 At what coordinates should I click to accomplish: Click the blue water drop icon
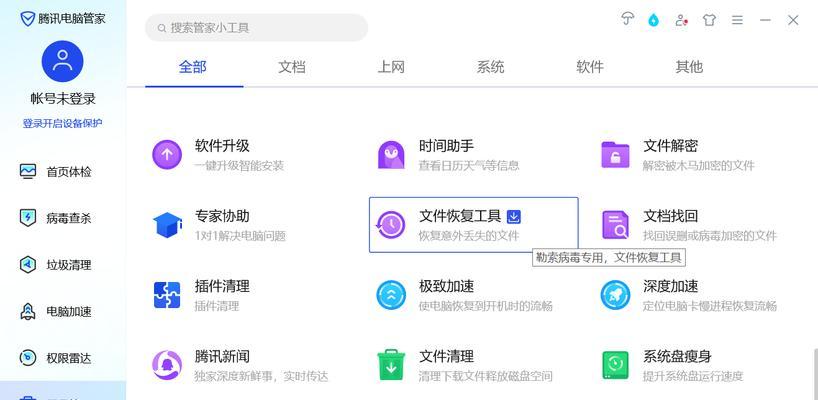pos(653,20)
